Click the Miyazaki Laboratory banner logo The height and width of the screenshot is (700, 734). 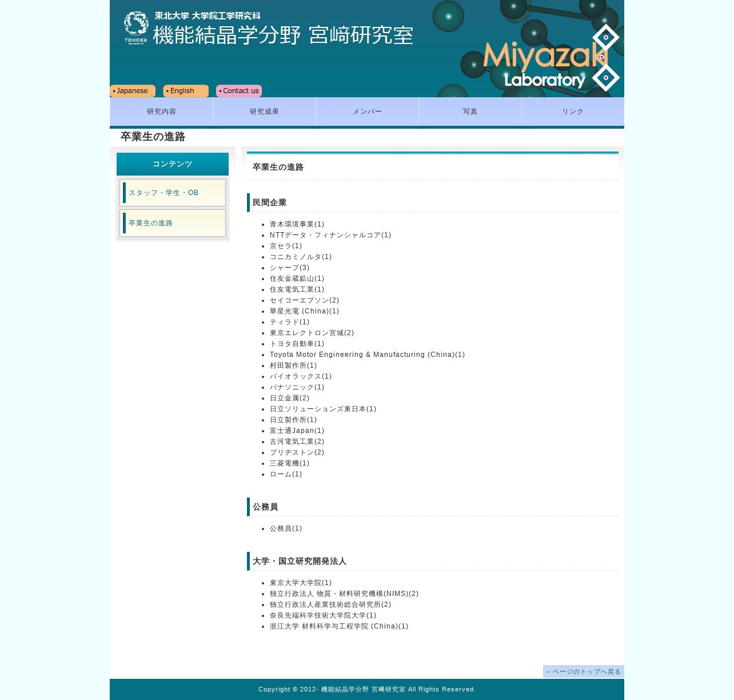click(x=551, y=58)
